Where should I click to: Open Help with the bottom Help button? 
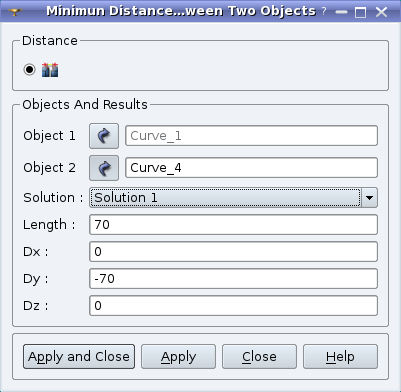340,357
